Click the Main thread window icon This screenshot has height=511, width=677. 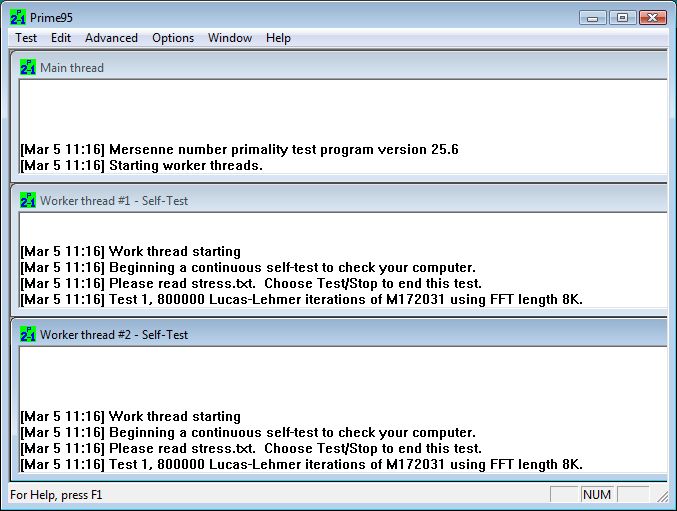click(28, 67)
